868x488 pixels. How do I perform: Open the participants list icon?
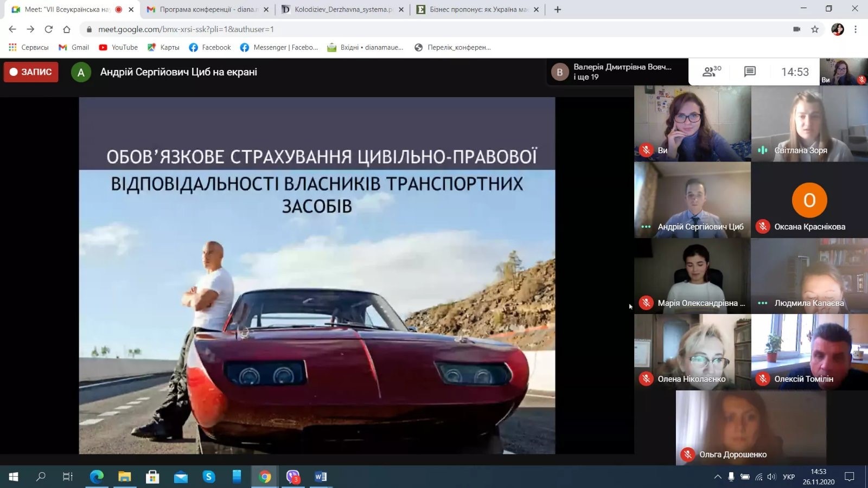(x=711, y=72)
